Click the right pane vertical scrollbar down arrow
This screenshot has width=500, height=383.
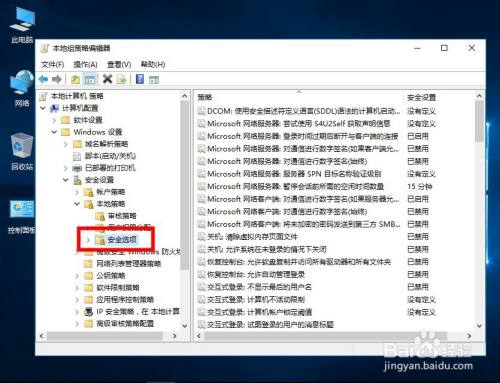click(x=479, y=326)
